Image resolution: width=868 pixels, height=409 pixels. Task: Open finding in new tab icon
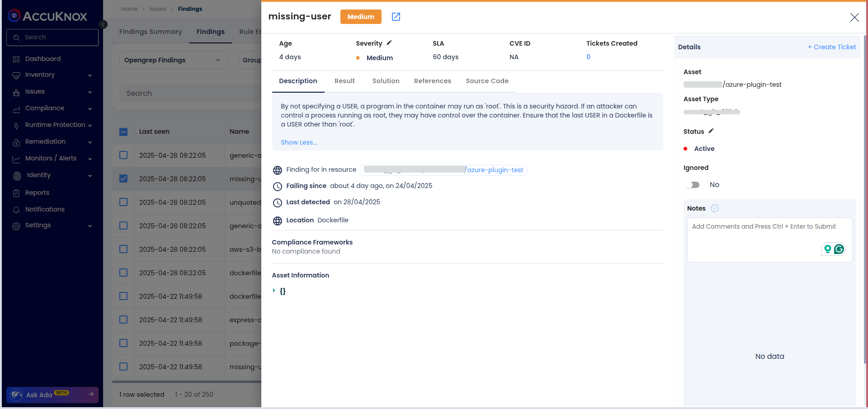[x=396, y=17]
